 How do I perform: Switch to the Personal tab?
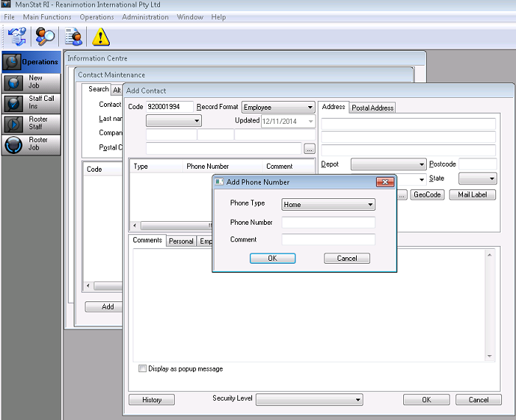(181, 241)
